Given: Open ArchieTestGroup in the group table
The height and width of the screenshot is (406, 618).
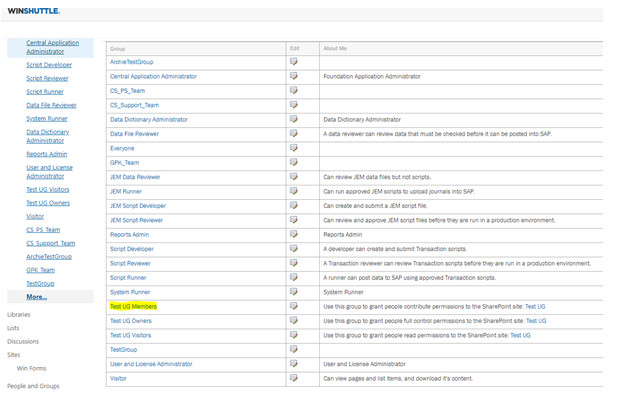Looking at the screenshot, I should (132, 62).
